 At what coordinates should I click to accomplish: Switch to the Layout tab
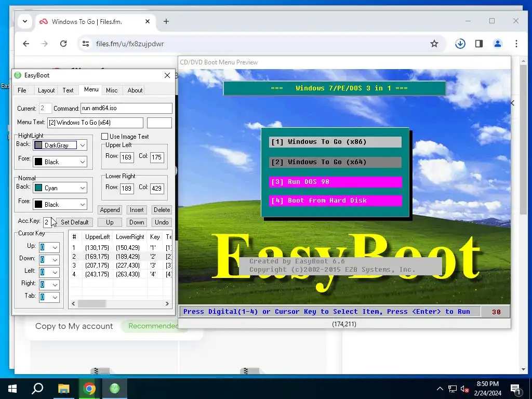(x=46, y=90)
